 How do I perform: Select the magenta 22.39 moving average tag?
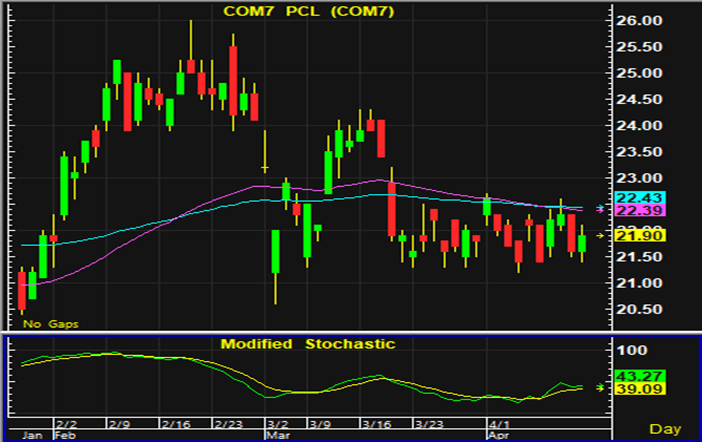[x=635, y=211]
